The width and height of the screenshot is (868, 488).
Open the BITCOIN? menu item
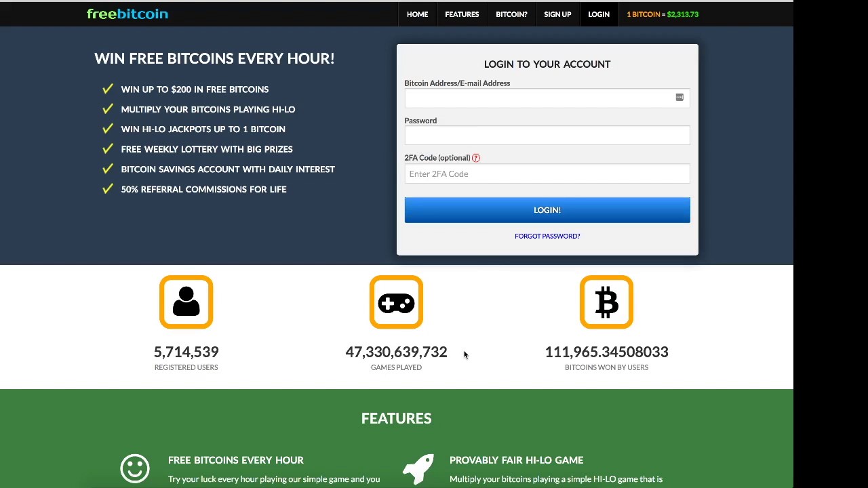click(x=511, y=14)
